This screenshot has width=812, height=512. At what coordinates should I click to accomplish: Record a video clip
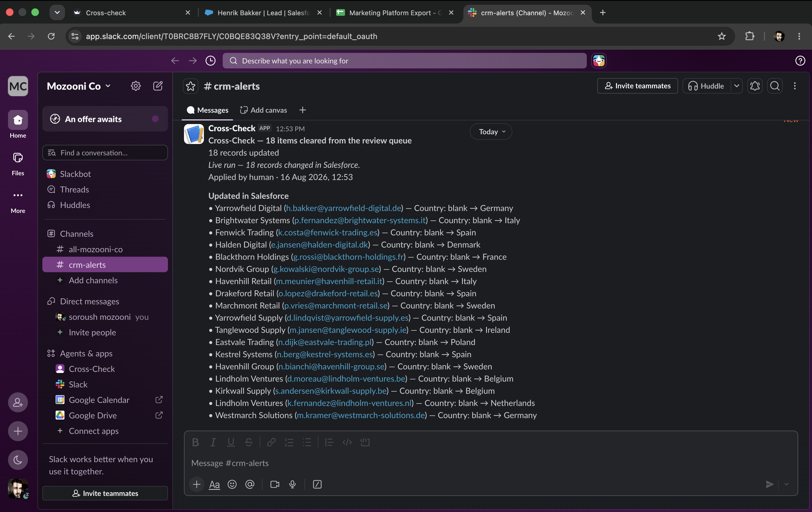[275, 484]
